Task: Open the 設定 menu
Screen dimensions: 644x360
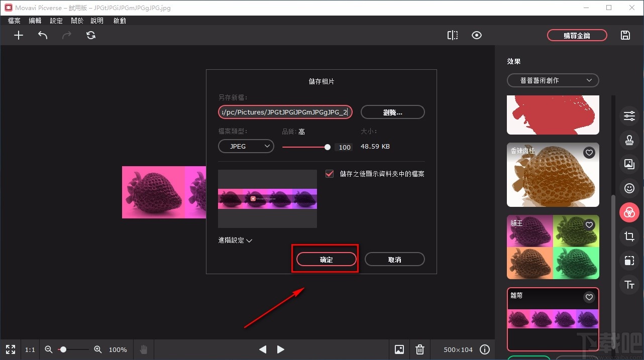Action: [56, 21]
